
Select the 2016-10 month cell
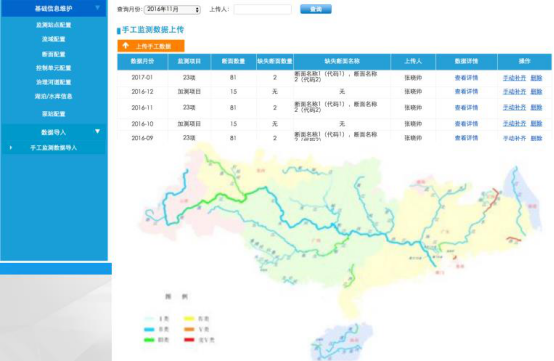[142, 124]
